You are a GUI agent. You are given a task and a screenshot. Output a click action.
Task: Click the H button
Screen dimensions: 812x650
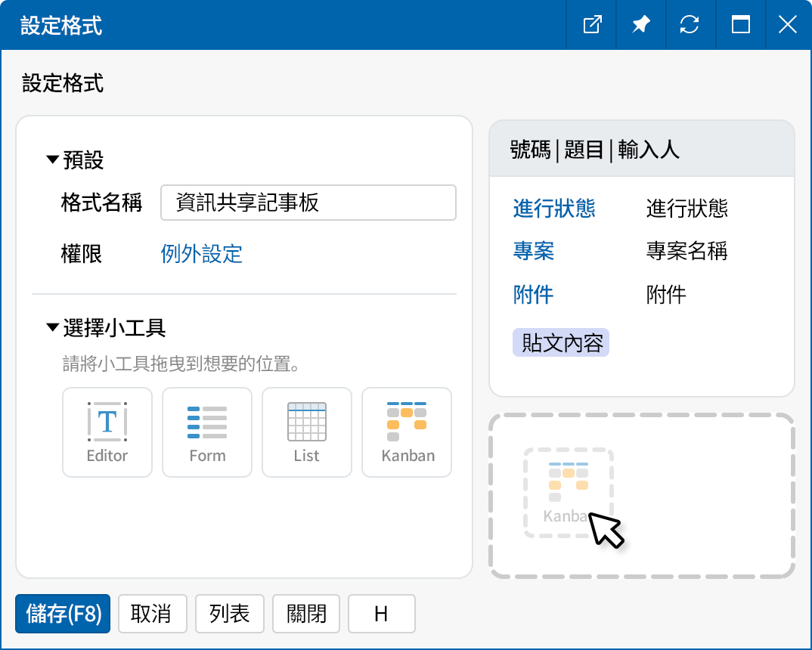pyautogui.click(x=381, y=614)
